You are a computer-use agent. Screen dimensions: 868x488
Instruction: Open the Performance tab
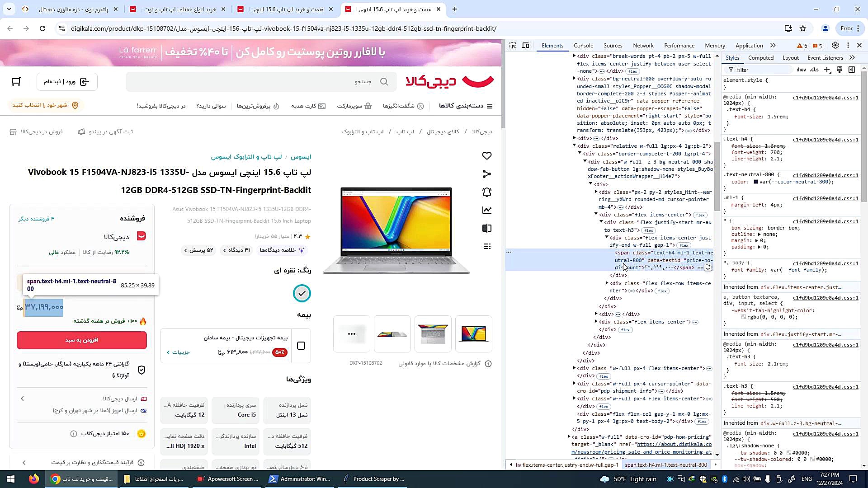pyautogui.click(x=679, y=46)
